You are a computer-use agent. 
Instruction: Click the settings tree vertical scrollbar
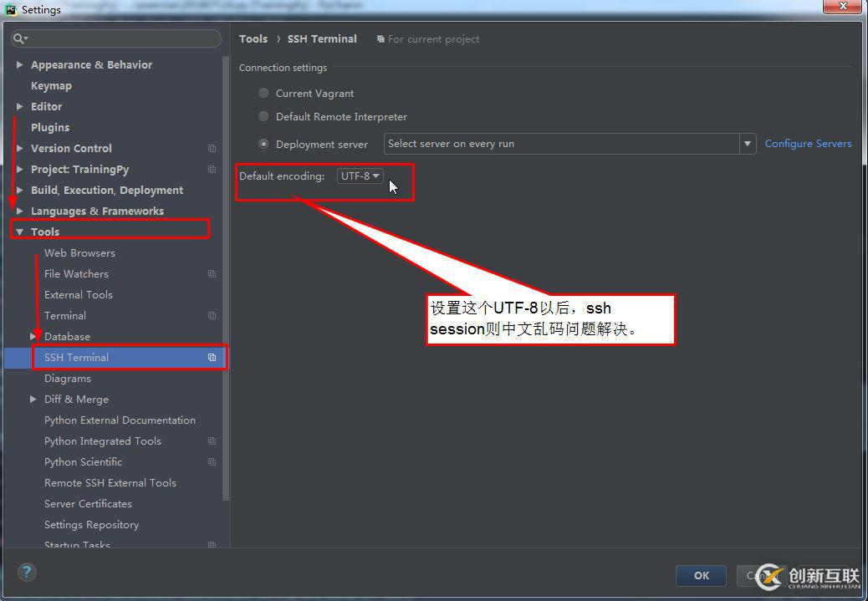225,277
